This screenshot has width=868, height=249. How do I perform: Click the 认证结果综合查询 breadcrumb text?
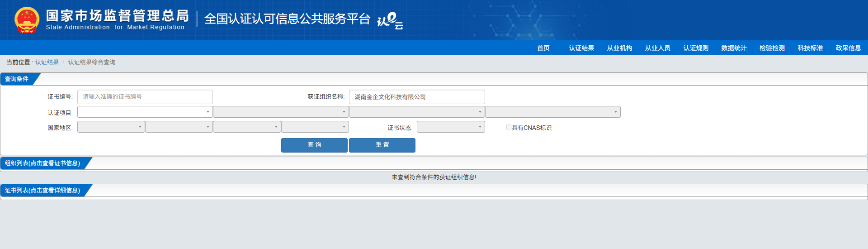(x=92, y=62)
